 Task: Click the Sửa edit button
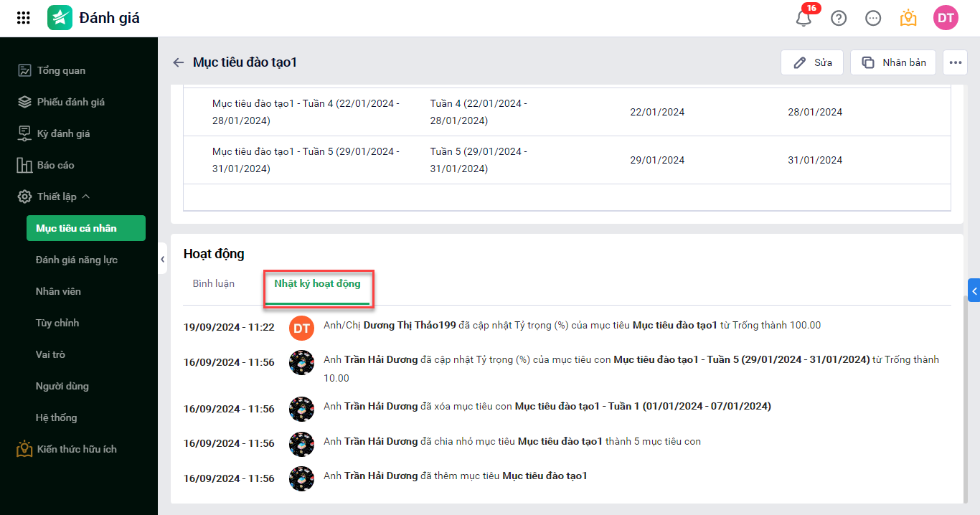(x=812, y=62)
